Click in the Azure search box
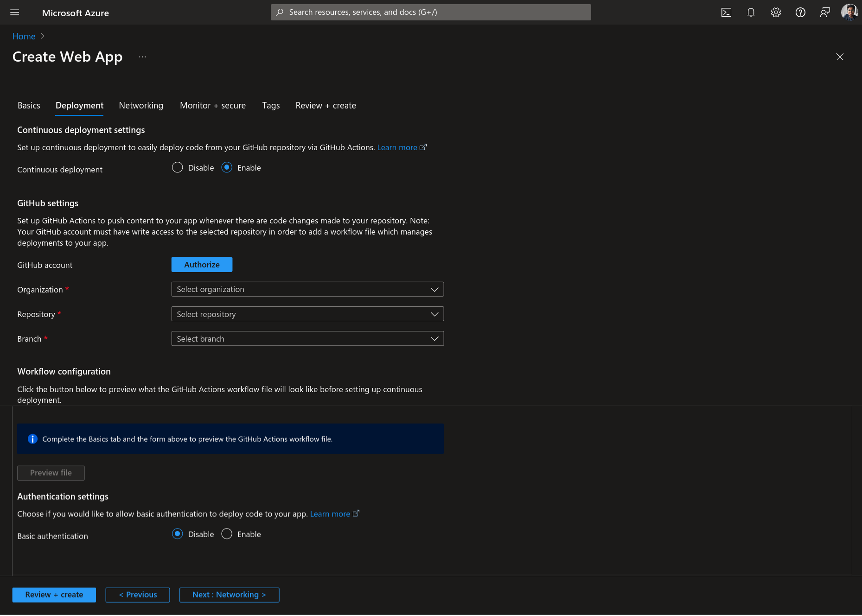Screen dimensions: 862x616 click(431, 13)
